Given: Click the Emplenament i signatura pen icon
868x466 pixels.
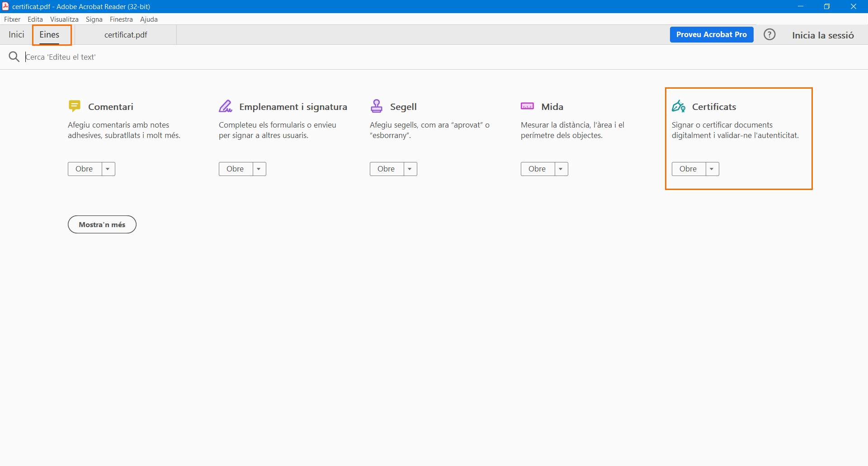Looking at the screenshot, I should [226, 106].
